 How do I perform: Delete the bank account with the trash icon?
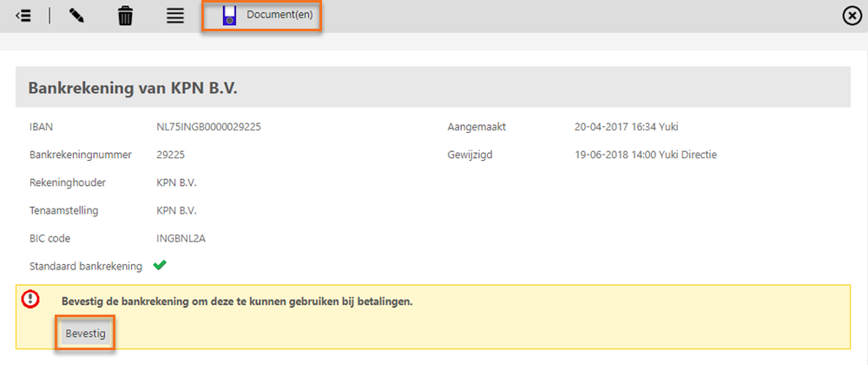pos(126,16)
